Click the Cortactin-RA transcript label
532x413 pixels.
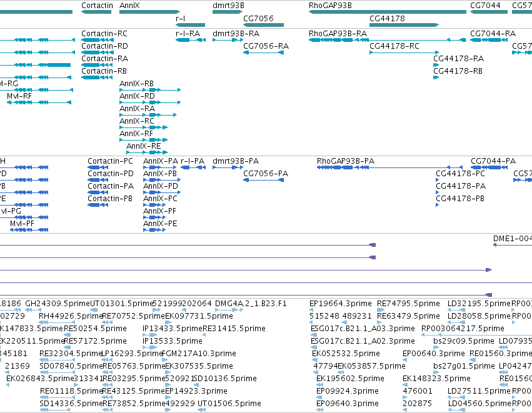pos(104,58)
